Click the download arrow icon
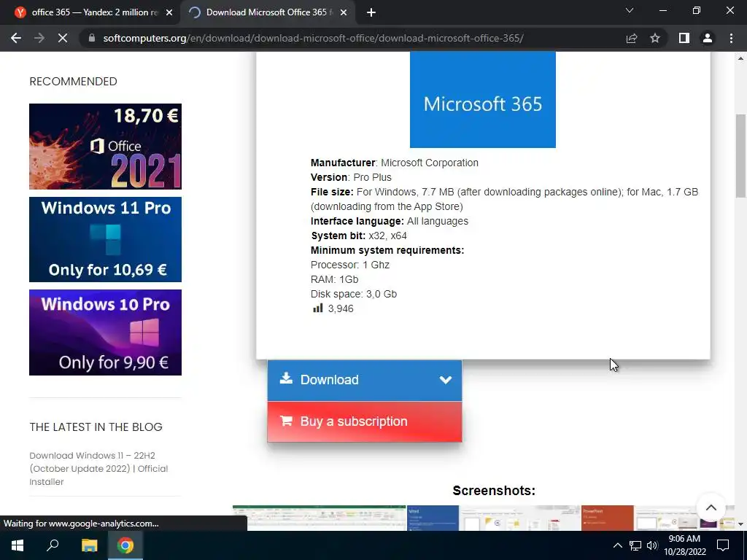747x560 pixels. point(286,378)
